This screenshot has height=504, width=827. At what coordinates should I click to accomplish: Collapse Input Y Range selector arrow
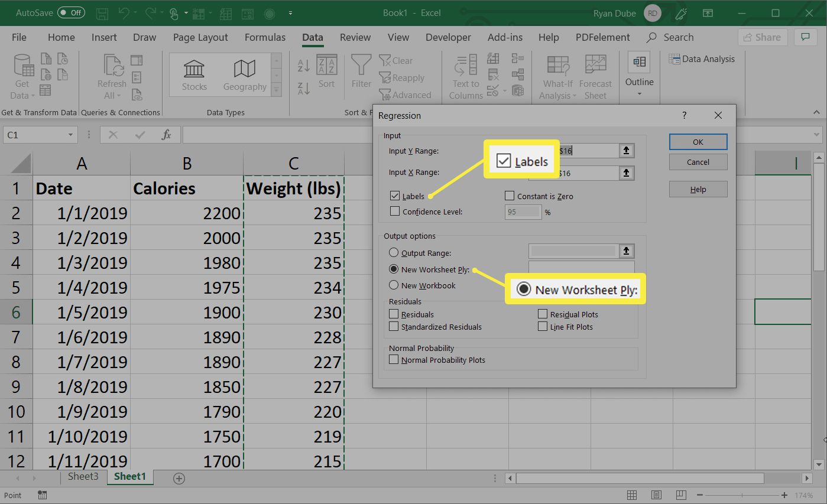pyautogui.click(x=627, y=151)
